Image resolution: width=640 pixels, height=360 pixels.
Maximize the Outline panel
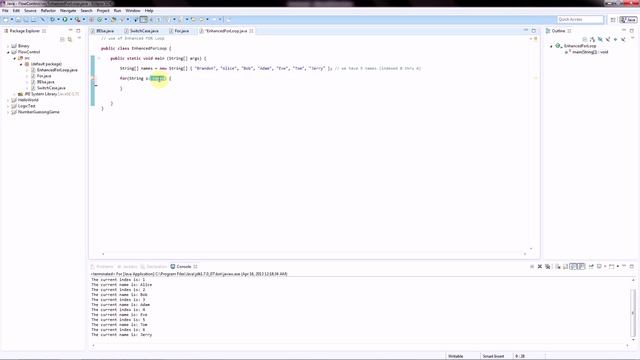632,31
